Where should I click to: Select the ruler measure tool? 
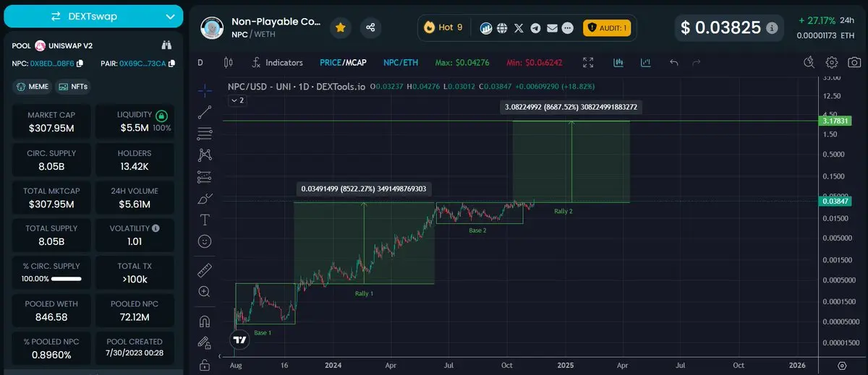tap(205, 270)
